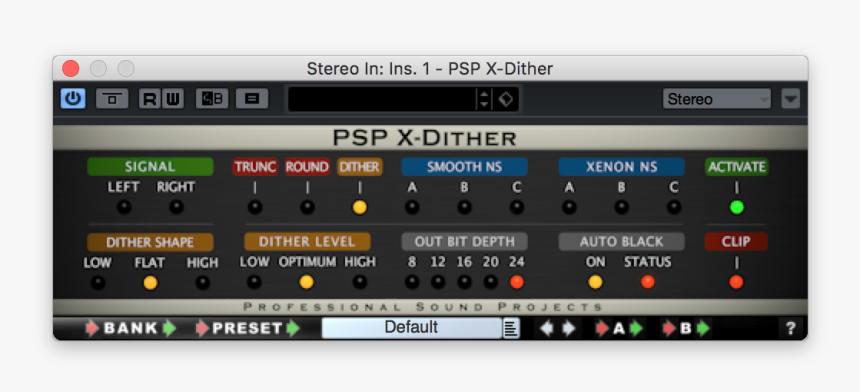Screen dimensions: 860x392
Task: Click the ACTIVATE label button
Action: click(x=737, y=167)
